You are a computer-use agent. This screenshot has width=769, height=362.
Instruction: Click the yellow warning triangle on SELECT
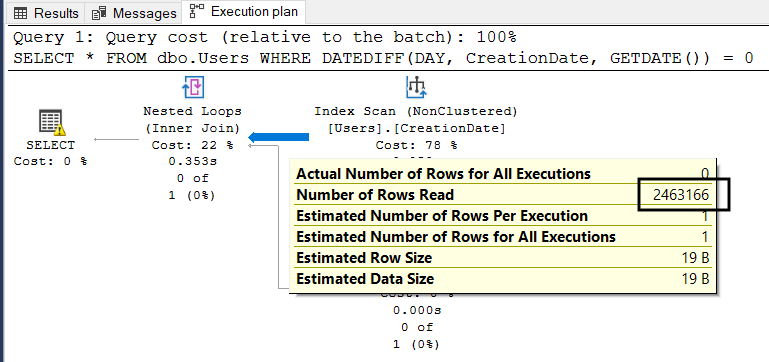[59, 129]
